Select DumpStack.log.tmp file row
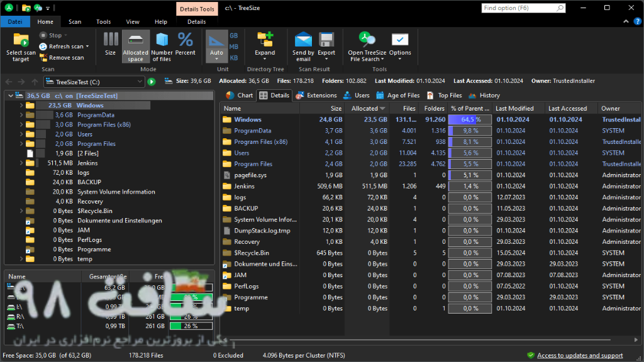Image resolution: width=644 pixels, height=362 pixels. tap(430, 231)
